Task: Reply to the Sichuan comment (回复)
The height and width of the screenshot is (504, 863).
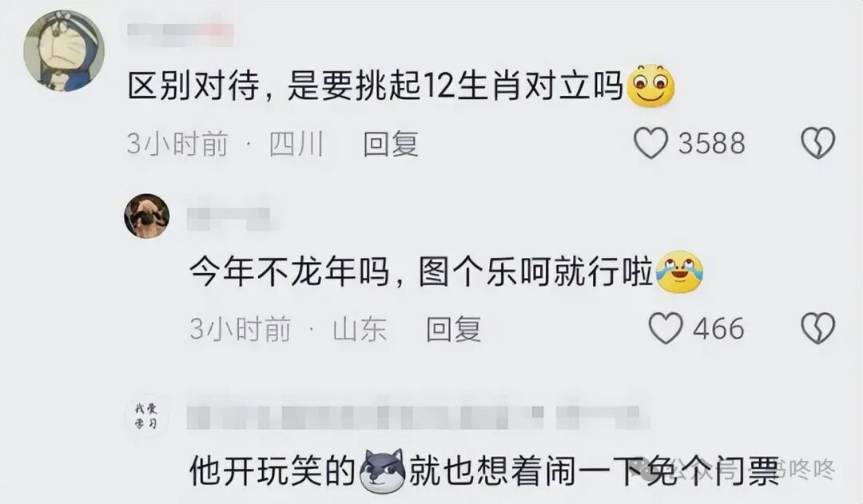Action: pos(391,144)
